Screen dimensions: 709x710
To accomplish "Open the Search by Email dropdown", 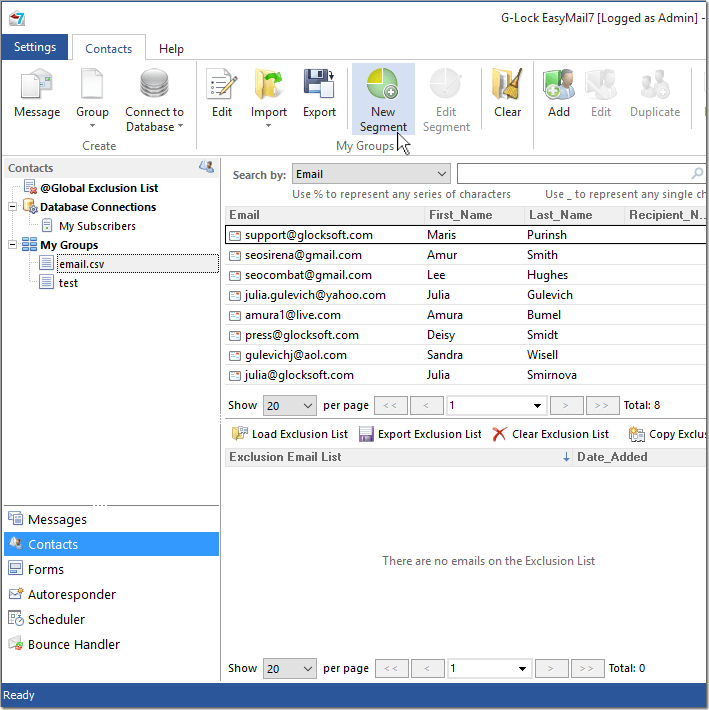I will (371, 174).
